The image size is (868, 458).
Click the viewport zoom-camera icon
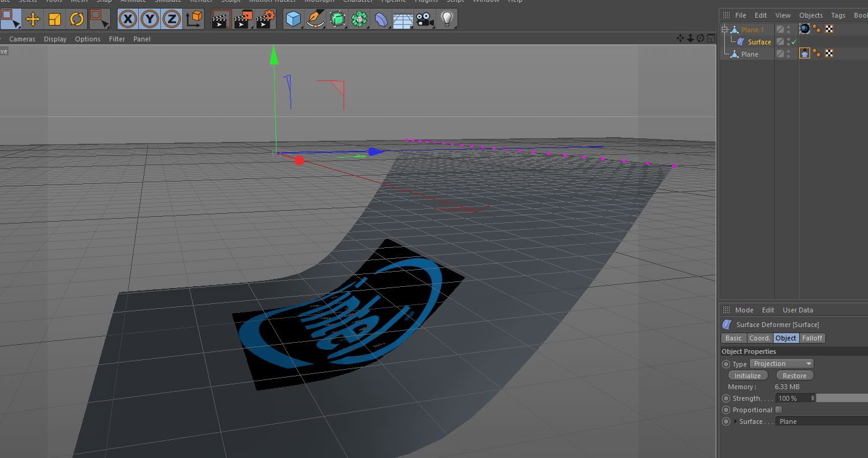pos(691,38)
